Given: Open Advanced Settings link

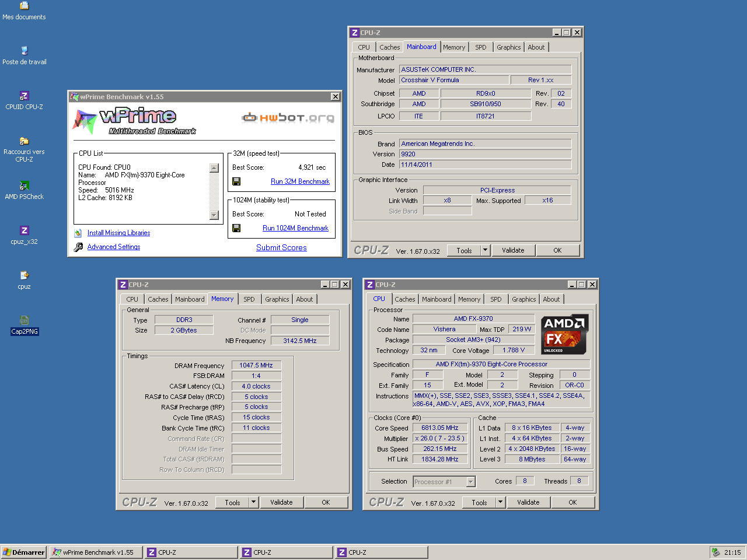Looking at the screenshot, I should (114, 247).
